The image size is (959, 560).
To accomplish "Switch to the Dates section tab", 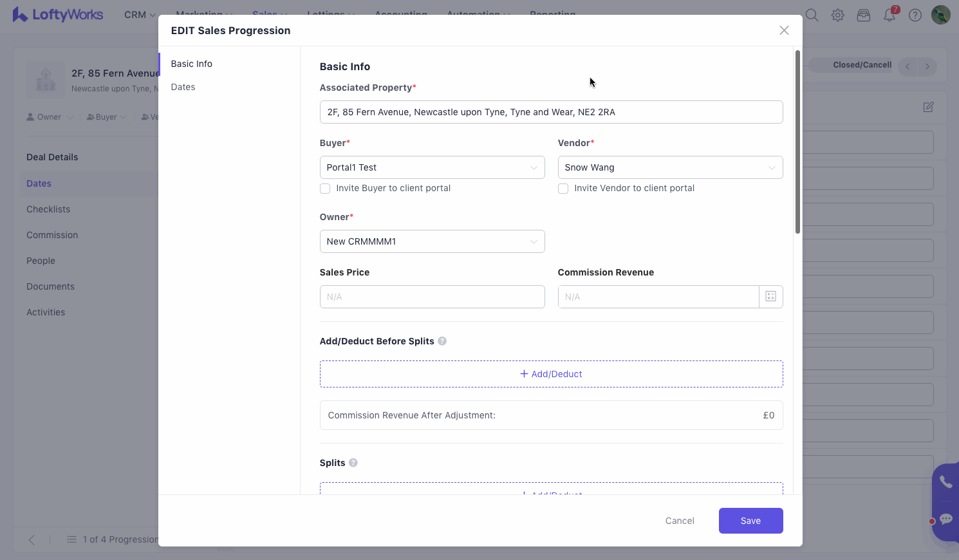I will (183, 87).
